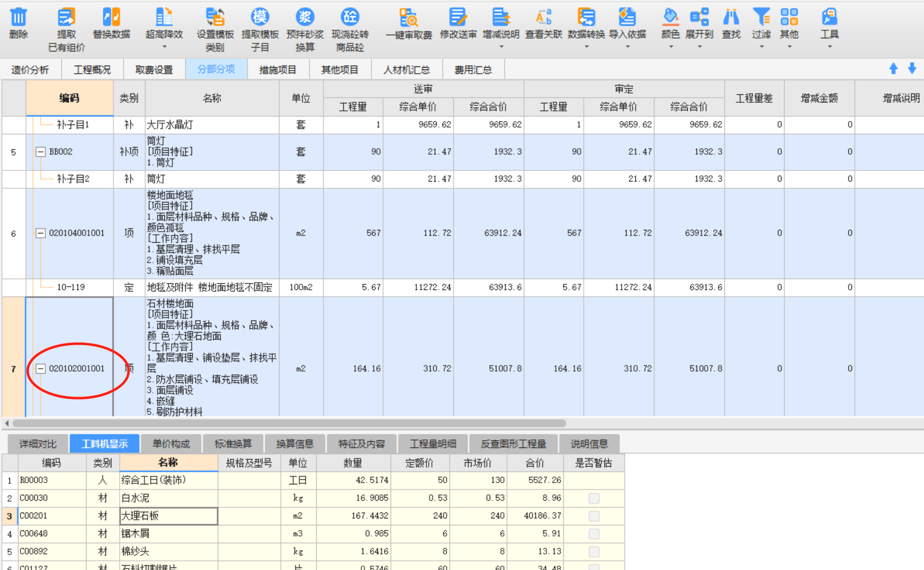Switch to 费用汇总 tab

click(473, 69)
